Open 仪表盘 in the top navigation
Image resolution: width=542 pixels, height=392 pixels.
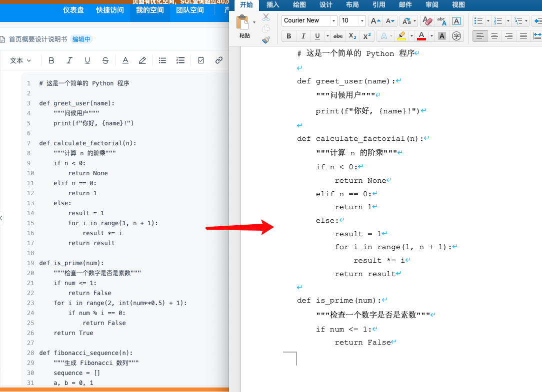coord(73,10)
